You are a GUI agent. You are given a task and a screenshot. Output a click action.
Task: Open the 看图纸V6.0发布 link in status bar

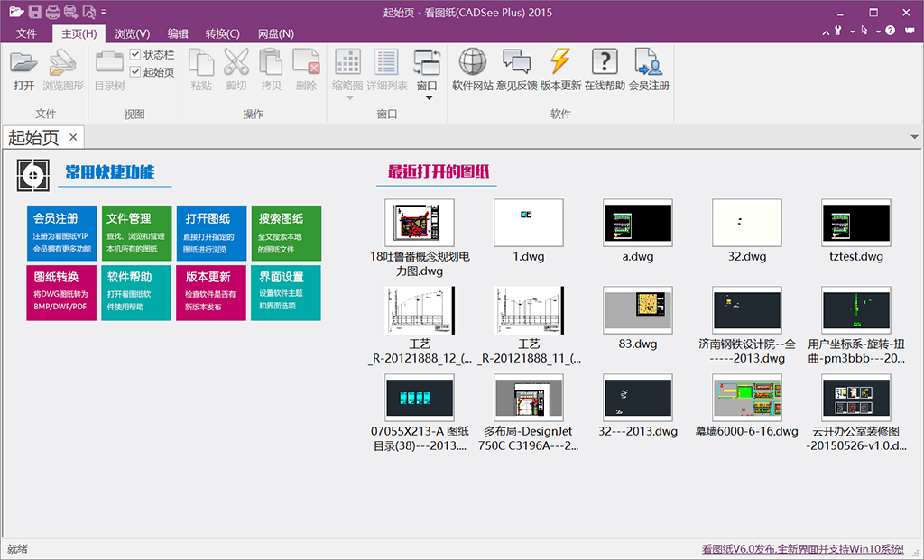coord(802,548)
